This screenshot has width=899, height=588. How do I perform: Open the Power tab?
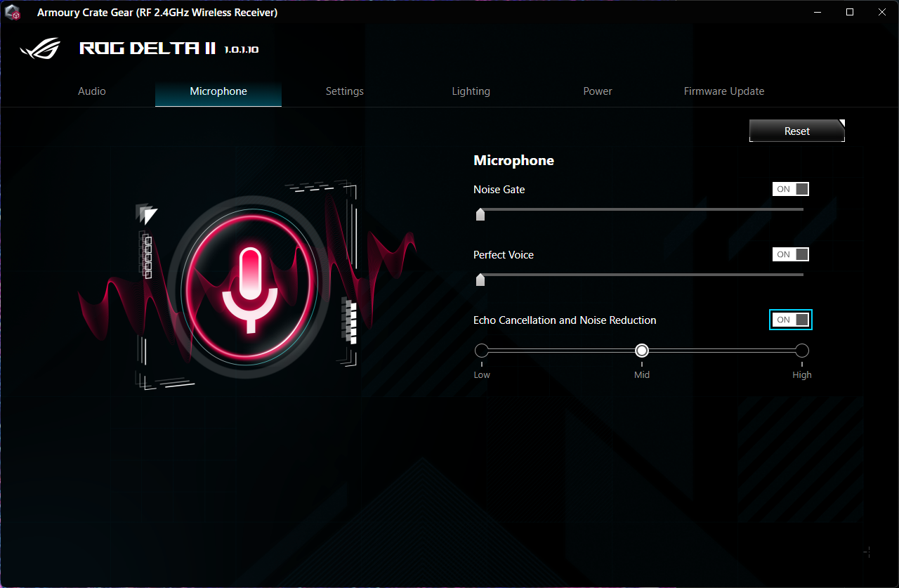click(x=598, y=91)
